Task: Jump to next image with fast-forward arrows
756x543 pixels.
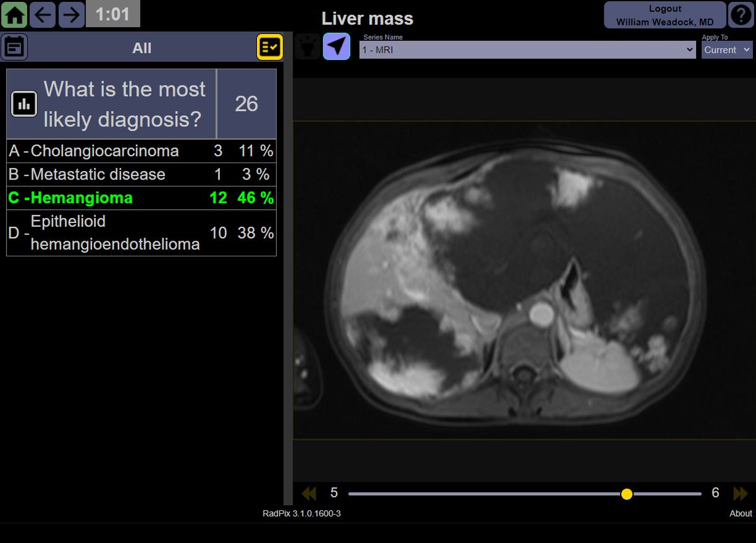Action: (x=740, y=493)
